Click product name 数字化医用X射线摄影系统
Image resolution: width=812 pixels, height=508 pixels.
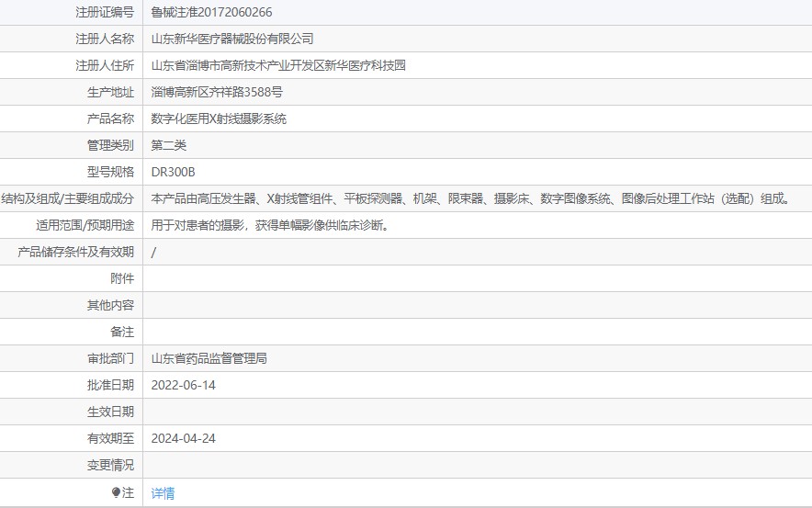(219, 119)
